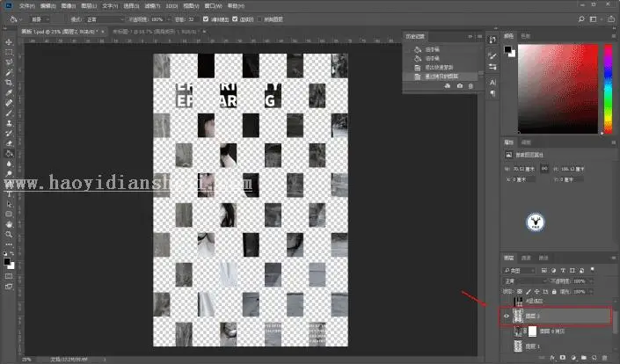Select the Crop tool
The width and height of the screenshot is (620, 364).
click(x=9, y=83)
